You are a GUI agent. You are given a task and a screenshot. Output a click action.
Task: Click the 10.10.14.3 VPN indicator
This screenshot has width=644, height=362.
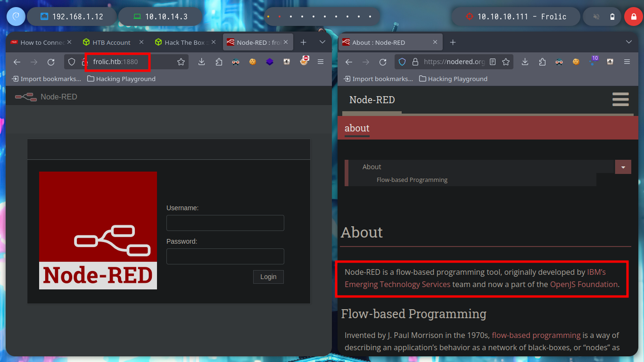[x=160, y=16]
